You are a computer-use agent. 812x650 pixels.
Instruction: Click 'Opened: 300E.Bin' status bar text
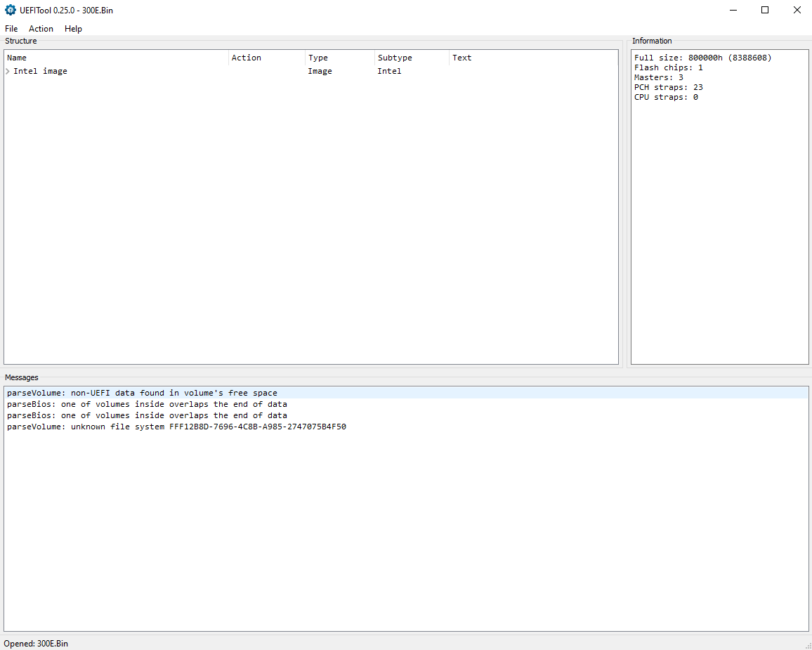click(36, 644)
